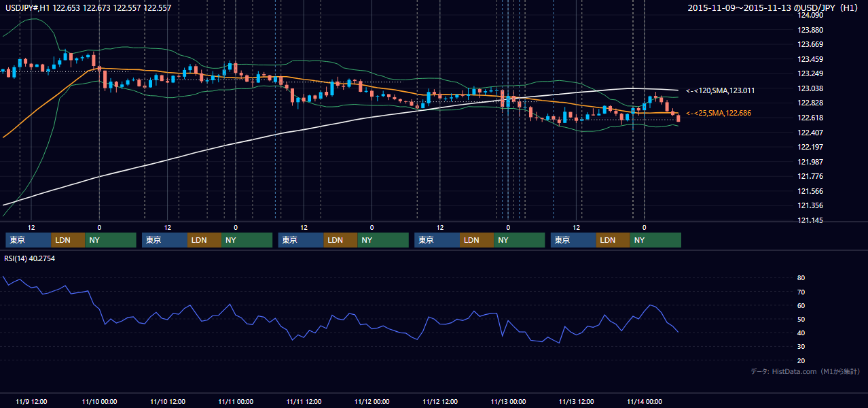Click the RSI 40 level label

(801, 333)
